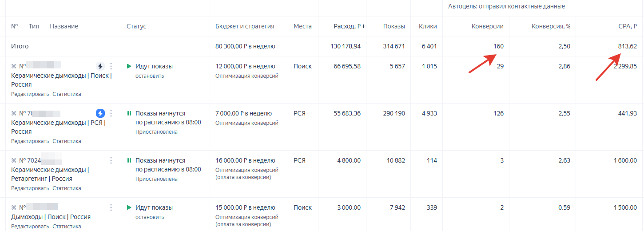The height and width of the screenshot is (231, 644).
Task: Stop impressions via остановить on Керамические дымоходы Поиск
Action: (150, 76)
